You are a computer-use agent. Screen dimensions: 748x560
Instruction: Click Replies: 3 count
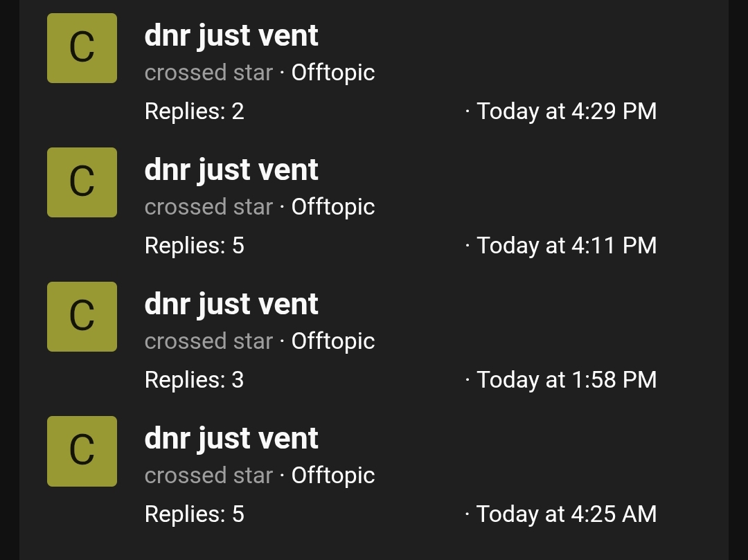[195, 380]
